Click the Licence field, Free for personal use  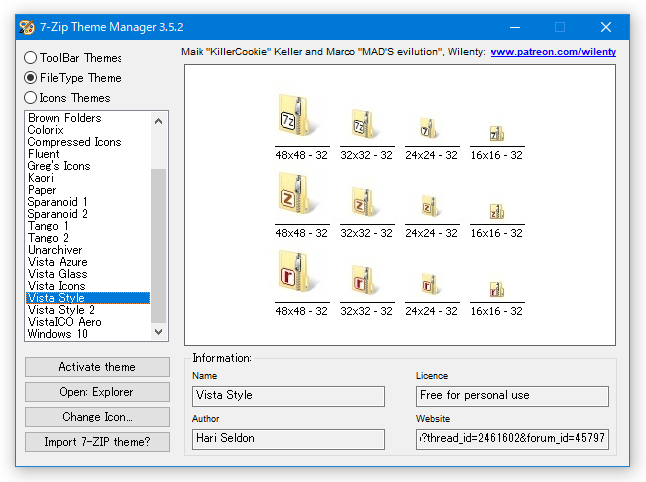(512, 396)
